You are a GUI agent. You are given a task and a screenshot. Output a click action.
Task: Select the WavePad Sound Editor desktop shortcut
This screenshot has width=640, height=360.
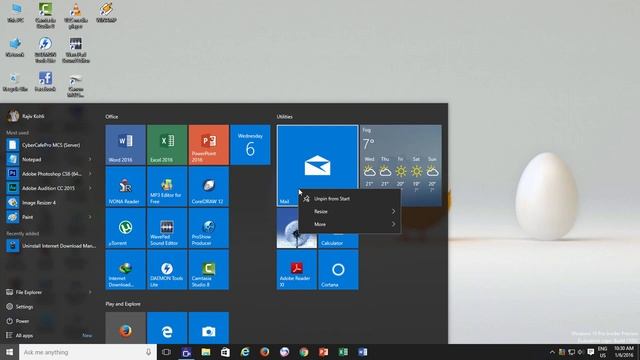point(76,50)
